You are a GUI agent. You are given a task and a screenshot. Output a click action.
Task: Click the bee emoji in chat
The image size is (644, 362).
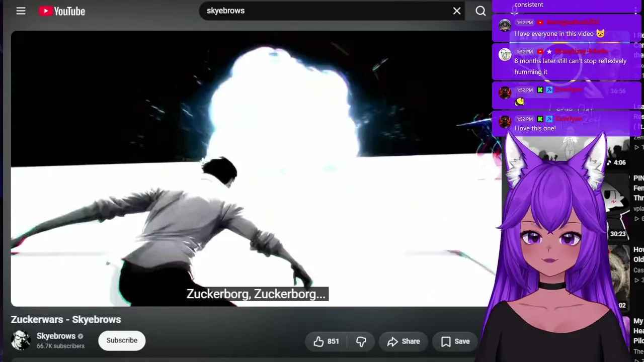(x=520, y=102)
